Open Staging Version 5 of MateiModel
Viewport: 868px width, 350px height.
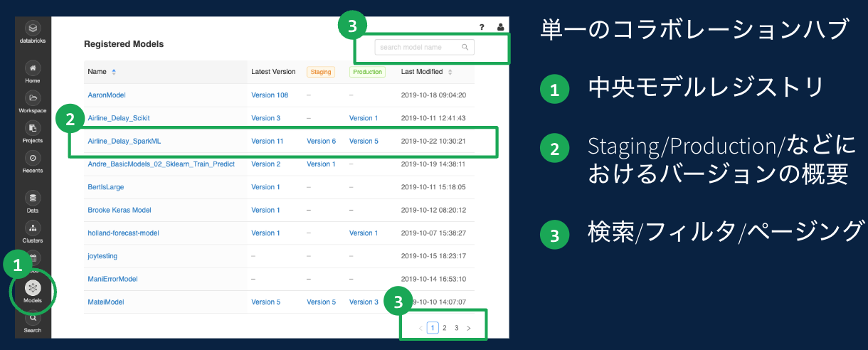pos(321,302)
